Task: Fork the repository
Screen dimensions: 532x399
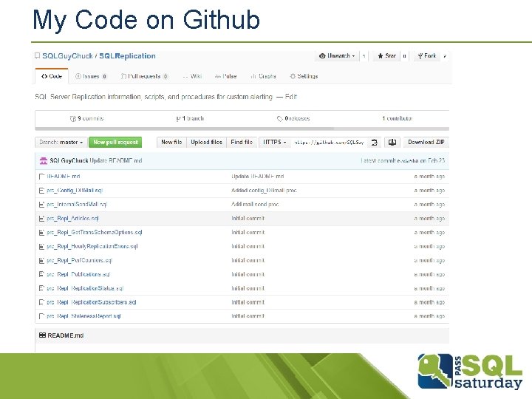Action: pyautogui.click(x=427, y=55)
